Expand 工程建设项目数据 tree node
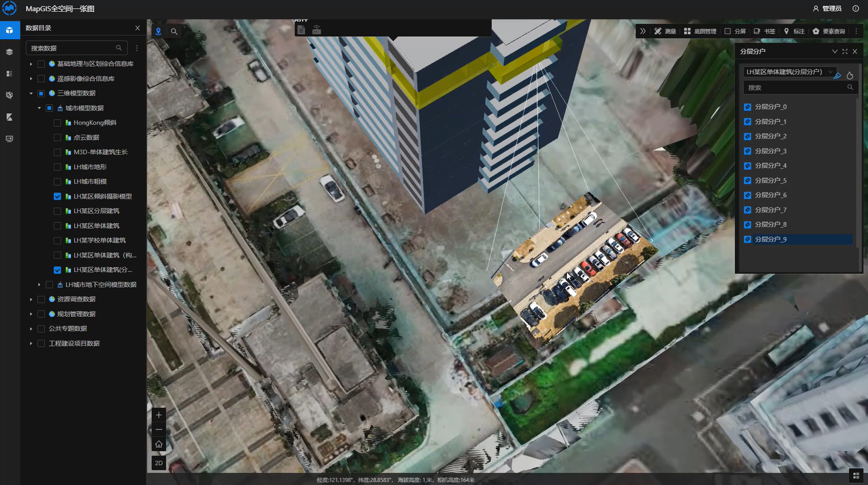 tap(31, 343)
